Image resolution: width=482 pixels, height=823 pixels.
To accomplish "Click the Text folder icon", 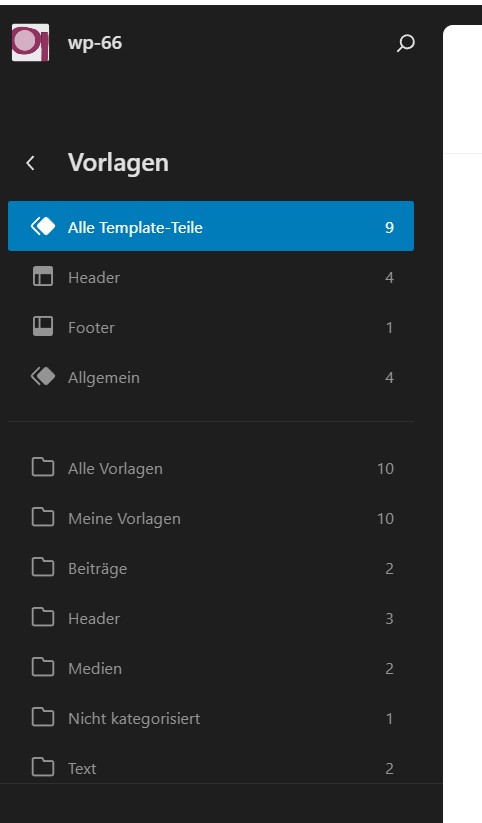I will [x=43, y=767].
